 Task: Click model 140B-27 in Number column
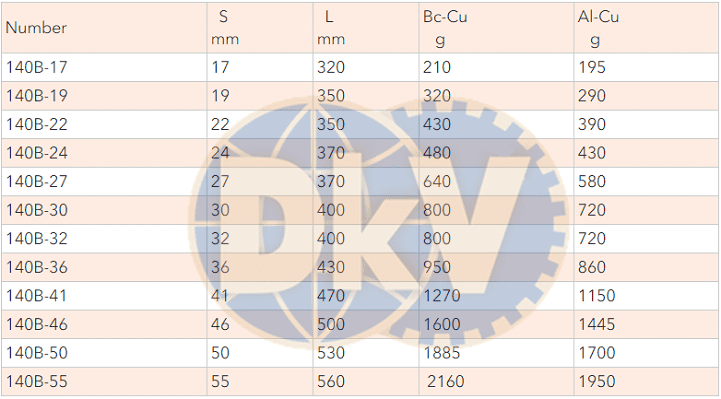pyautogui.click(x=36, y=182)
